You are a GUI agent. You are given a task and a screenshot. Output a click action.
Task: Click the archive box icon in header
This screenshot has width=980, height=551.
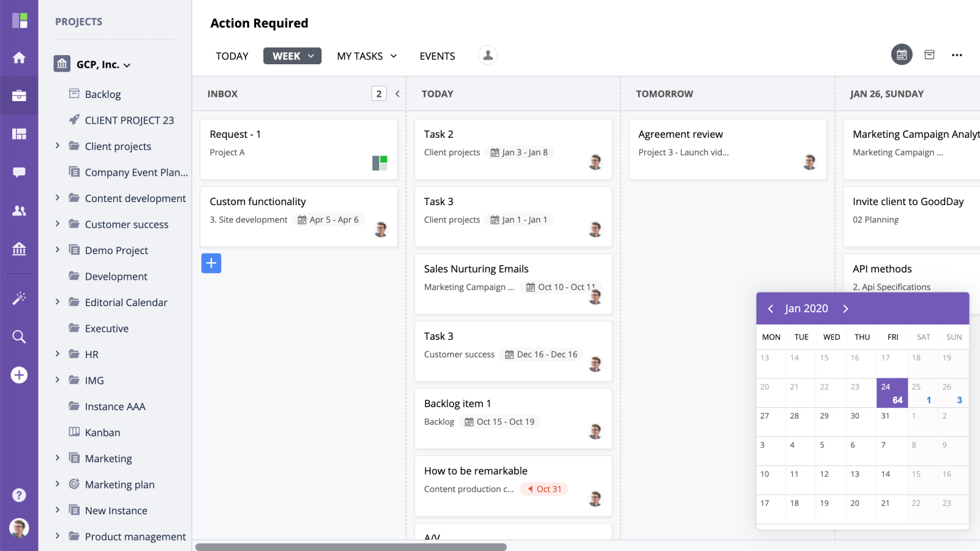click(929, 54)
